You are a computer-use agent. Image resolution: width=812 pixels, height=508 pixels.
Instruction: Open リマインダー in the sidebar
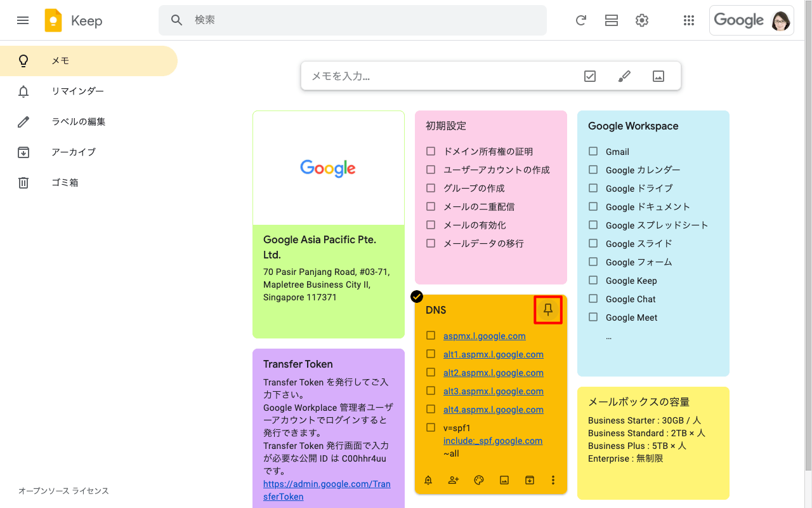(89, 91)
